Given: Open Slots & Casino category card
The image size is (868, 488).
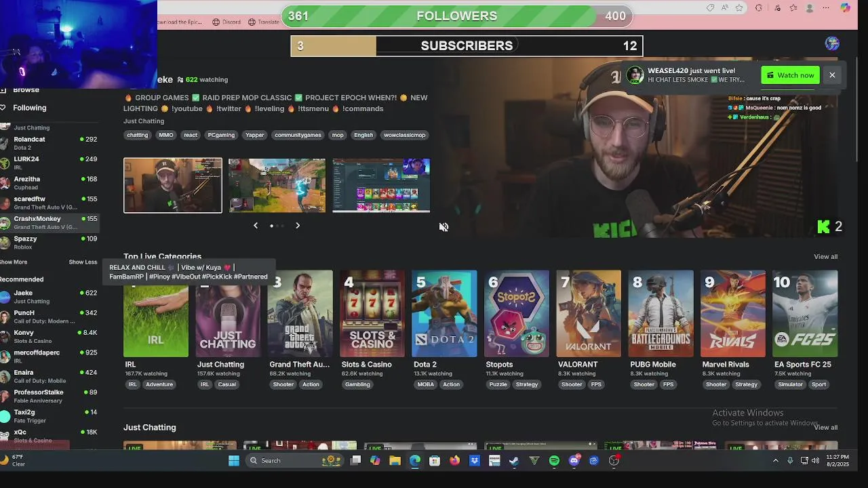Looking at the screenshot, I should pyautogui.click(x=372, y=314).
